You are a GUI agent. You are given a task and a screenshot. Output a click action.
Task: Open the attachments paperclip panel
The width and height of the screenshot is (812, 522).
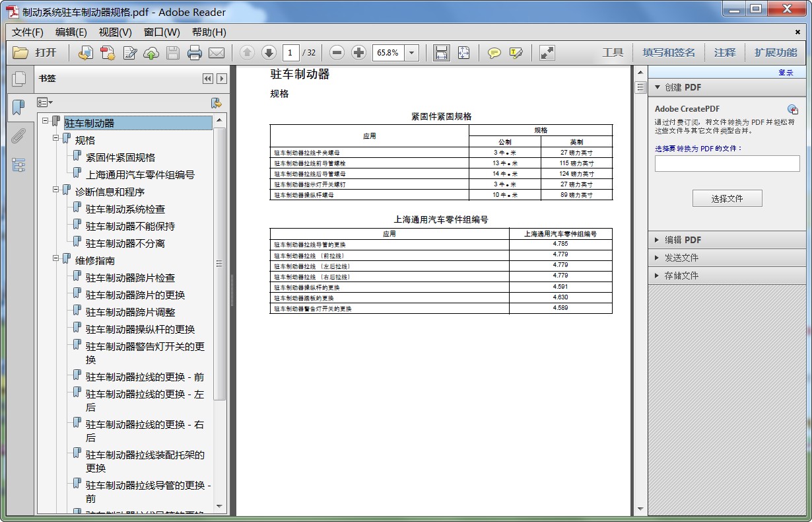pyautogui.click(x=18, y=136)
